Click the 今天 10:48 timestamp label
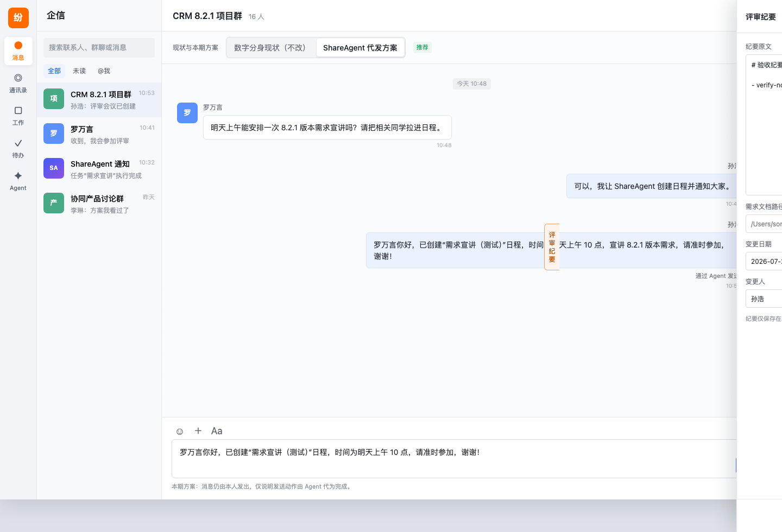 pyautogui.click(x=472, y=84)
